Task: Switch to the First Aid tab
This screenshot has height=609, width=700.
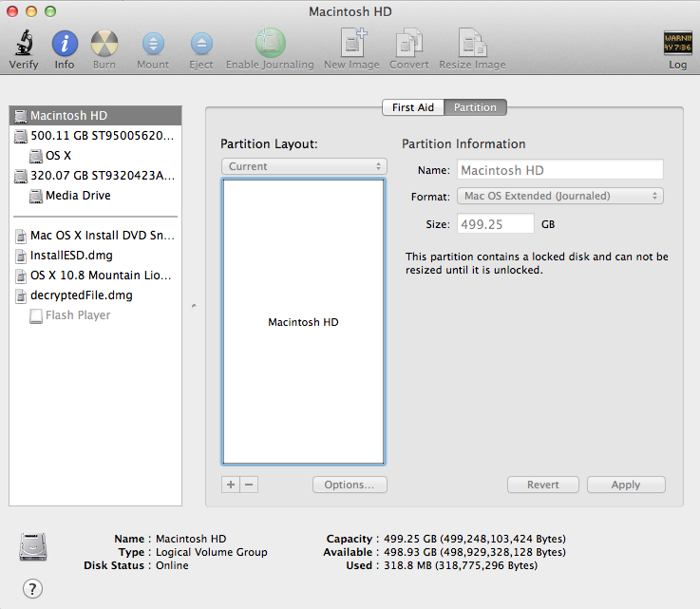Action: point(413,107)
